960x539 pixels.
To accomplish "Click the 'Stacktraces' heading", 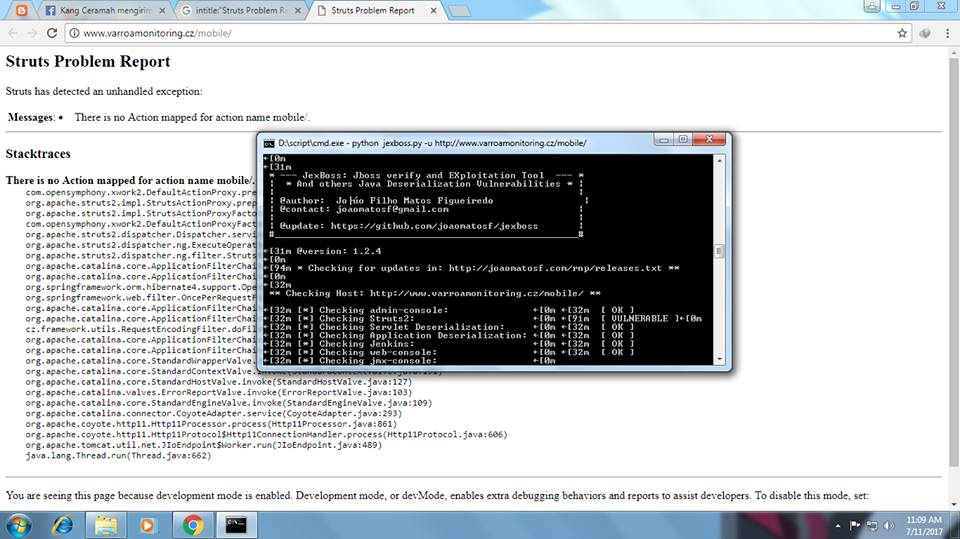I will pyautogui.click(x=38, y=154).
